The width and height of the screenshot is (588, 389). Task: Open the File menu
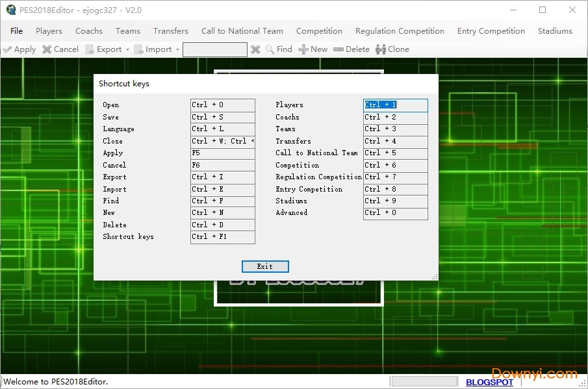[x=16, y=31]
